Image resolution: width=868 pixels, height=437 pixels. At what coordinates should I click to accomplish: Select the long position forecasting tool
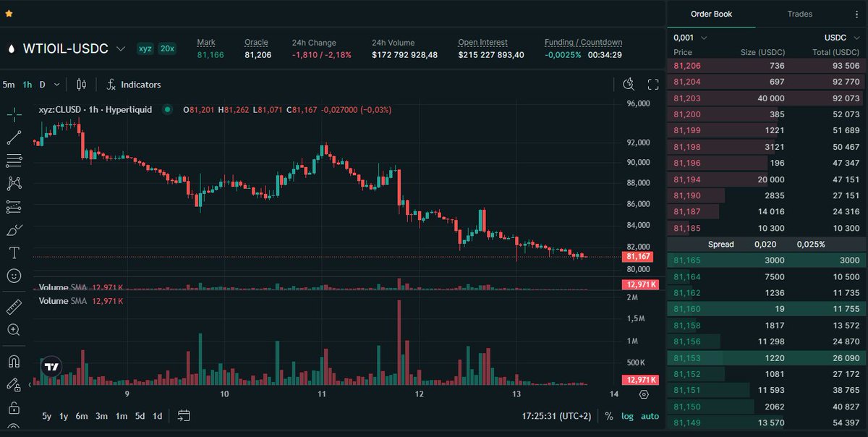[x=14, y=207]
